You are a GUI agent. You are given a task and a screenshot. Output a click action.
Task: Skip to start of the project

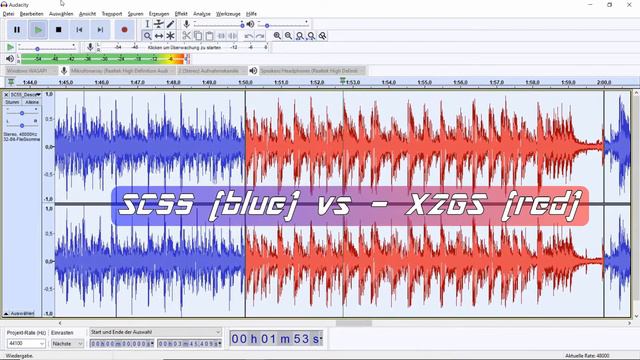pyautogui.click(x=80, y=30)
